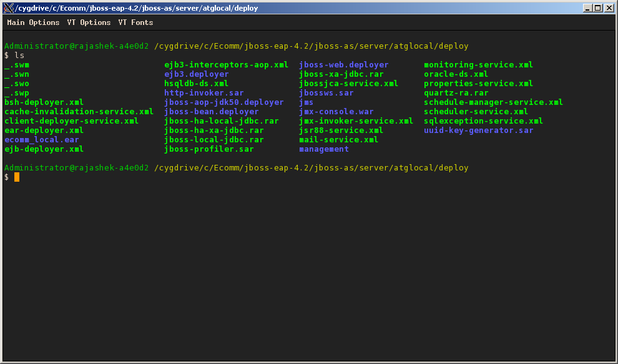The image size is (618, 364).
Task: Select cache-invalidation-service.xml entry
Action: pos(79,112)
